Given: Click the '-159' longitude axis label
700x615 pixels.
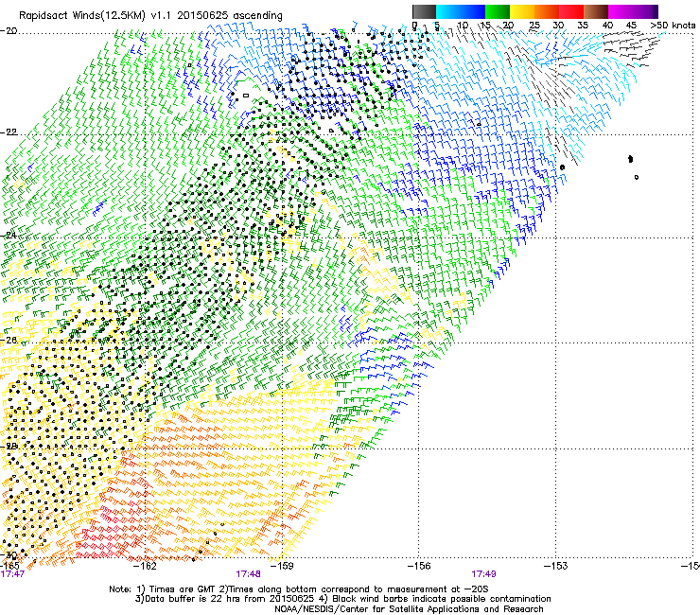Looking at the screenshot, I should (282, 567).
